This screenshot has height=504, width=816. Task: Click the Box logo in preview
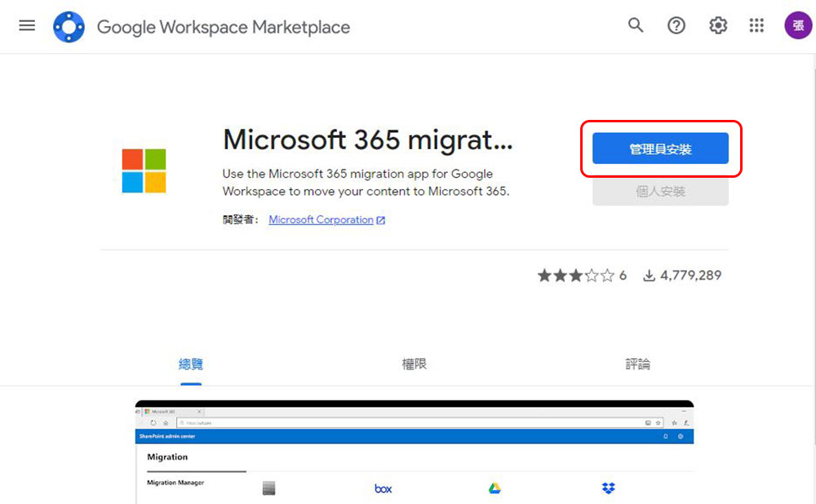tap(383, 489)
